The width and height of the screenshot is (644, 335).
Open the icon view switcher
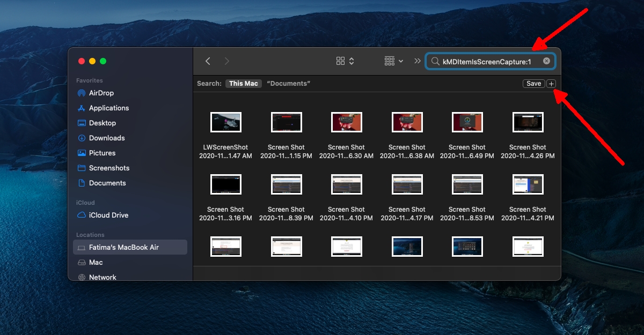click(345, 61)
